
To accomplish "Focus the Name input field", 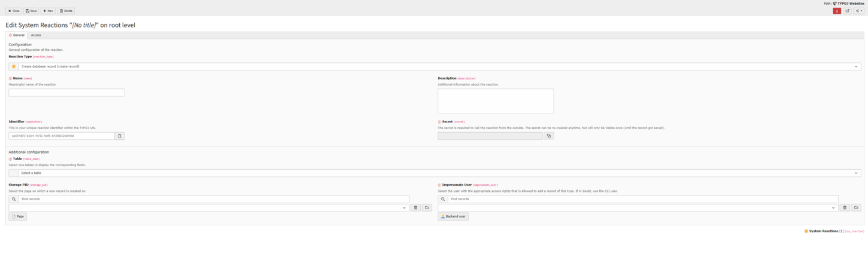I will click(66, 93).
